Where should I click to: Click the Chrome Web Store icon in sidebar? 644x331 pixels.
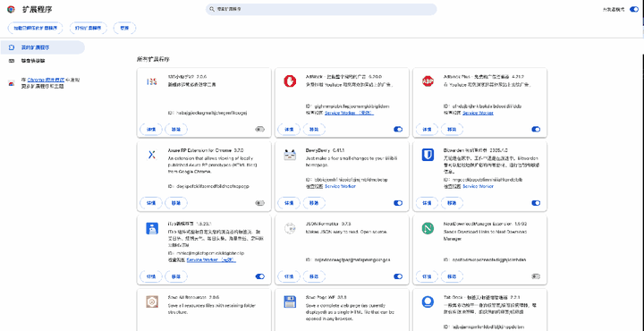(12, 83)
